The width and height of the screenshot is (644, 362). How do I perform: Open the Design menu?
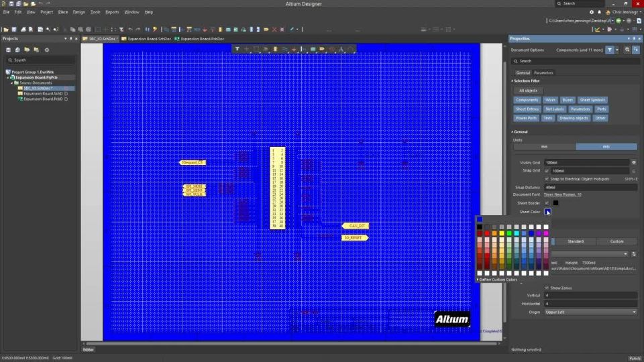pos(79,12)
